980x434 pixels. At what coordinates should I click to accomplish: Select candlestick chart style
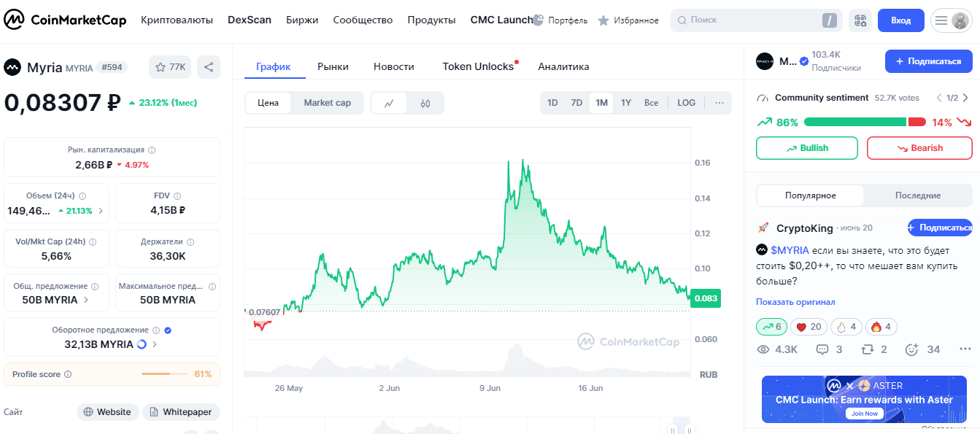pyautogui.click(x=425, y=104)
